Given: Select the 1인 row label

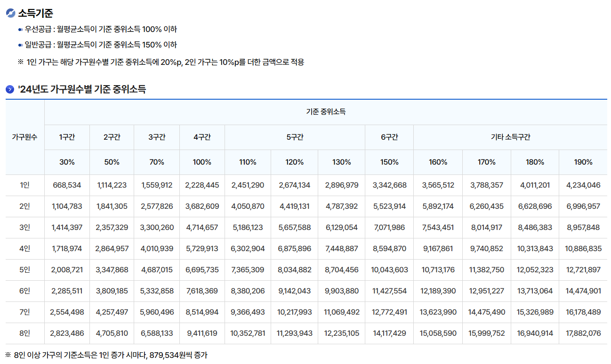Looking at the screenshot, I should coord(24,186).
